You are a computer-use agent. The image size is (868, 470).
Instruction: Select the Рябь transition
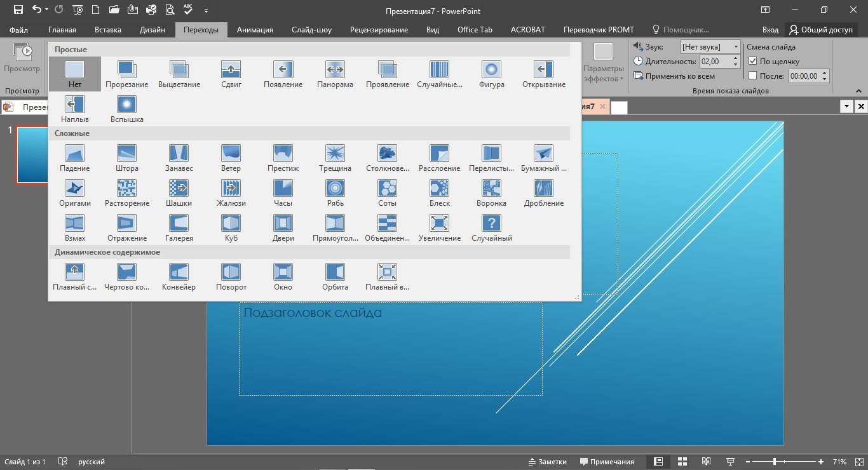pos(336,193)
